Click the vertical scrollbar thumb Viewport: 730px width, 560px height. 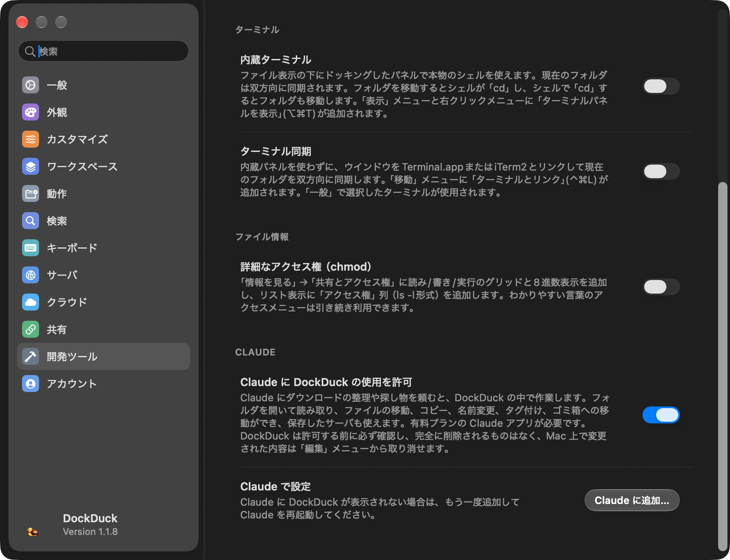(x=722, y=366)
